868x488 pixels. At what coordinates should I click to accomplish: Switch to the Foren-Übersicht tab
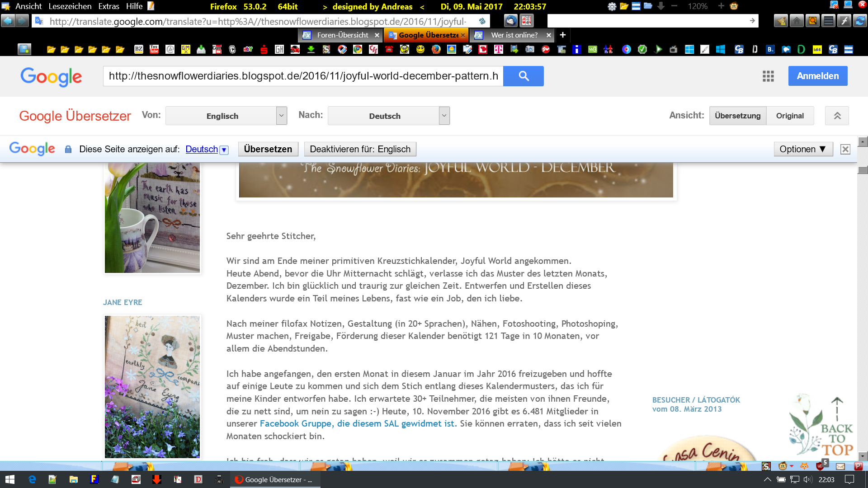coord(342,35)
